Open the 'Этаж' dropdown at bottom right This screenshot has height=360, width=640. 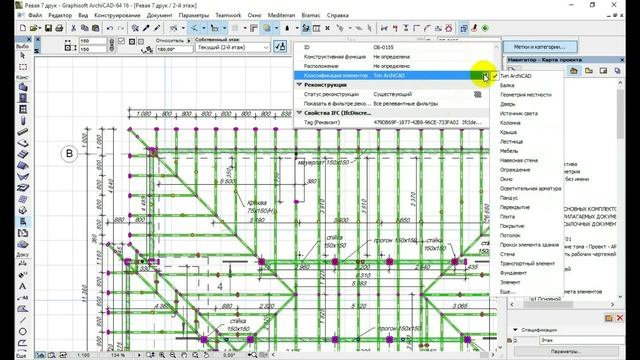[581, 340]
